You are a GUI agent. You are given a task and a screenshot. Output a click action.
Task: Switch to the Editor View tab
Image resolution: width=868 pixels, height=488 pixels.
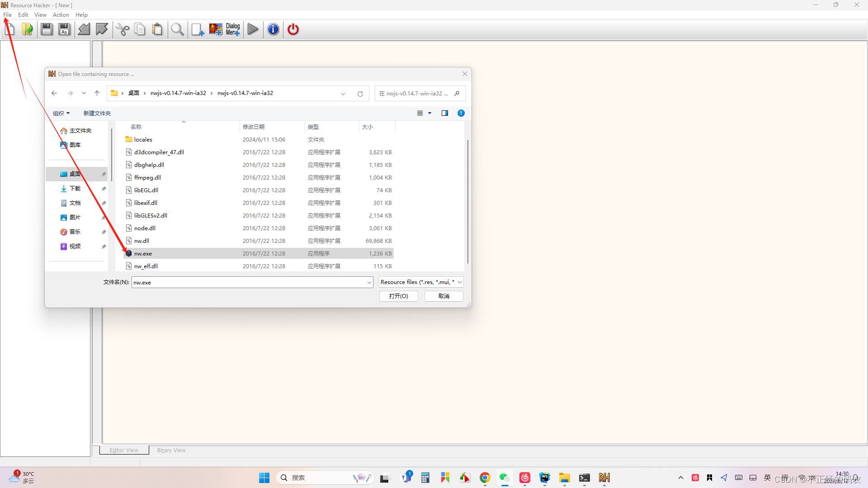124,450
